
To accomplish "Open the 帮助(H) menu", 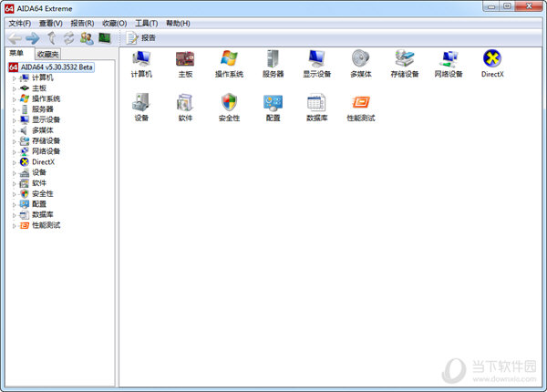I will [178, 24].
